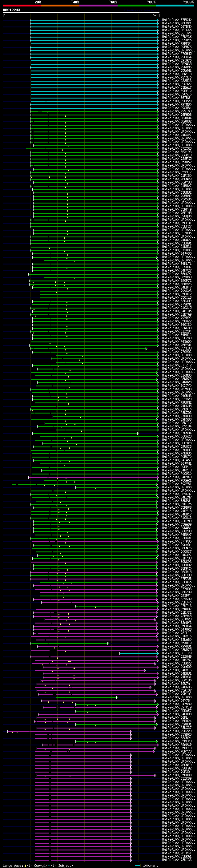Click the green ~80% identity legend segment
Viewport: 197px width, 868px height.
click(x=137, y=6)
